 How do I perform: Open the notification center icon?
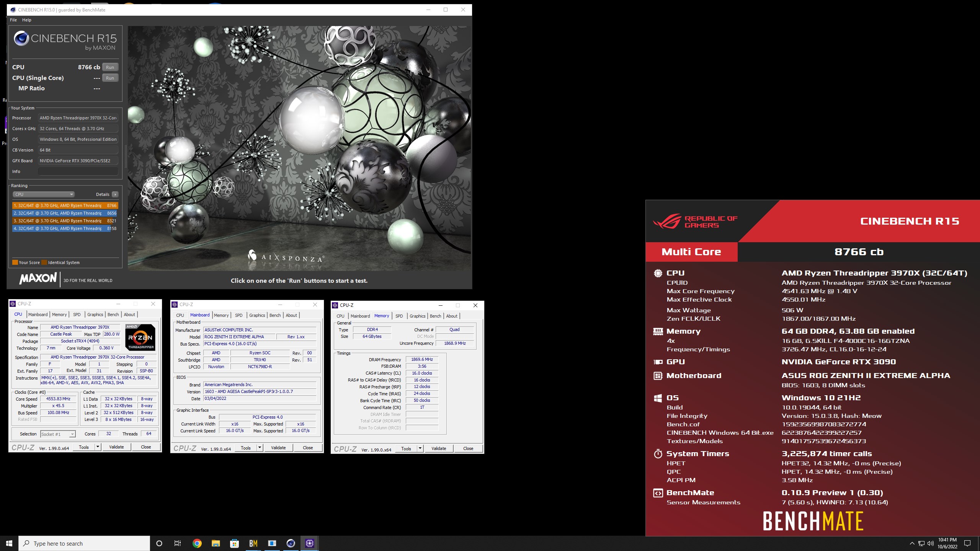[x=967, y=543]
